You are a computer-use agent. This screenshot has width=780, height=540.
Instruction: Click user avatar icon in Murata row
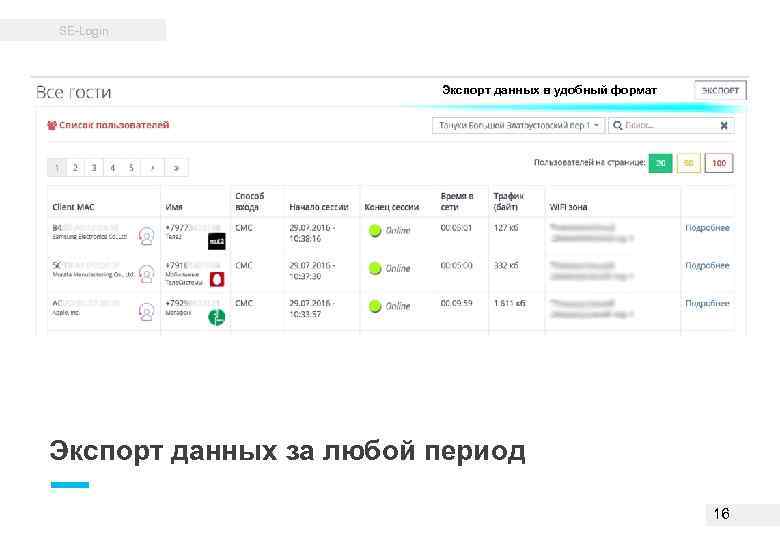(146, 274)
